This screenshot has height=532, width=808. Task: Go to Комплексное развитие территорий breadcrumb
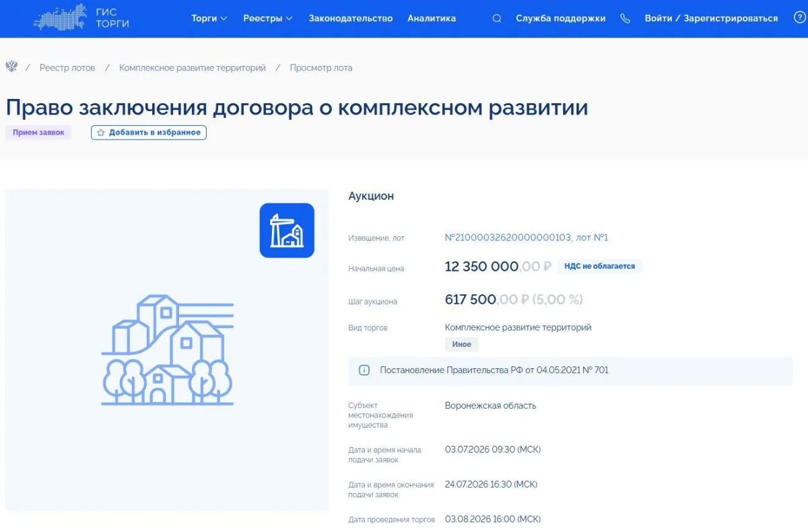tap(193, 67)
